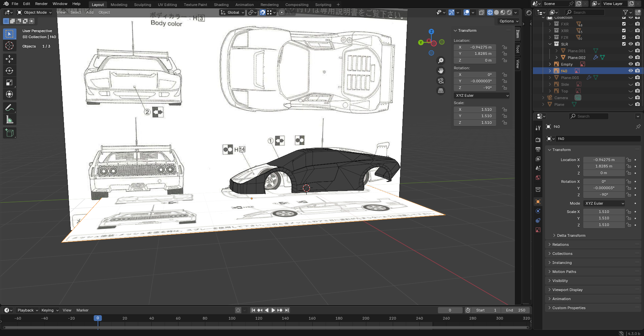Pick the Annotate pencil tool
The height and width of the screenshot is (336, 644).
(x=9, y=108)
